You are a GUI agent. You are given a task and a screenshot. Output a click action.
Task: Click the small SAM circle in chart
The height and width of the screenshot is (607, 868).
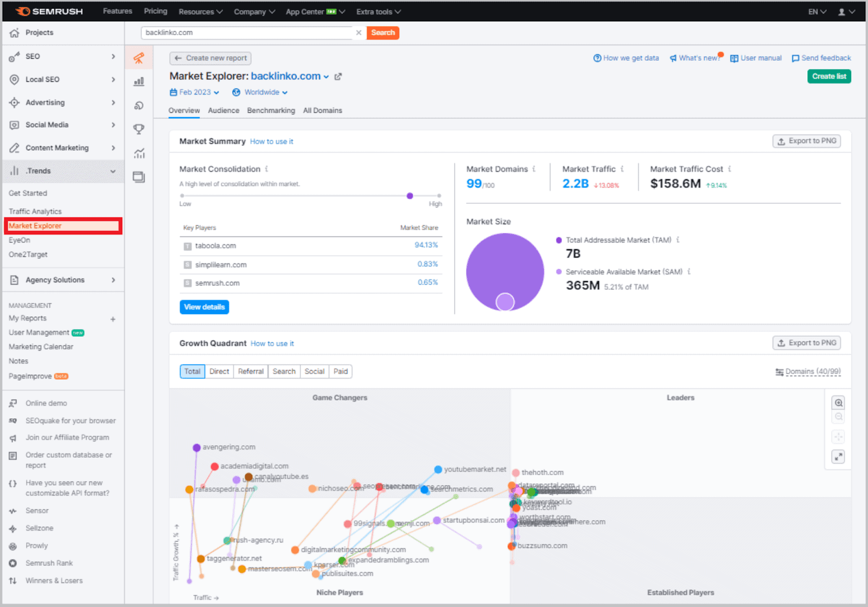[505, 302]
